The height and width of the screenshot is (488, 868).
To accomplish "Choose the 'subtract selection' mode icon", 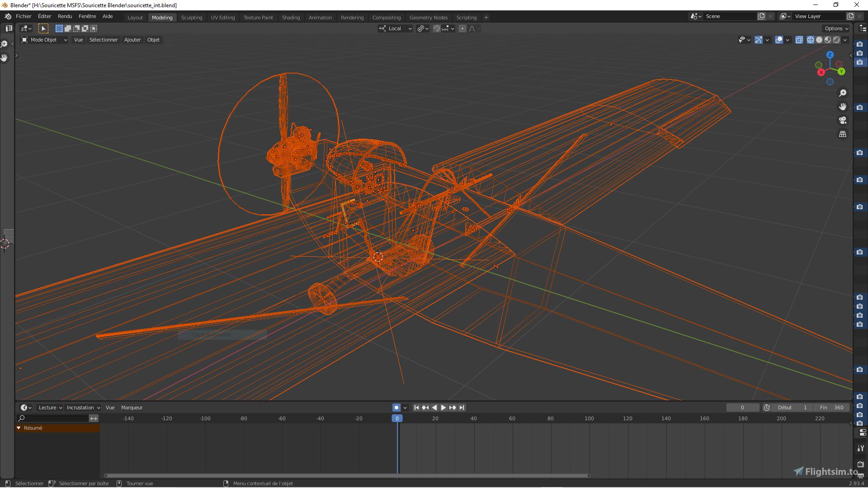I will tap(76, 28).
